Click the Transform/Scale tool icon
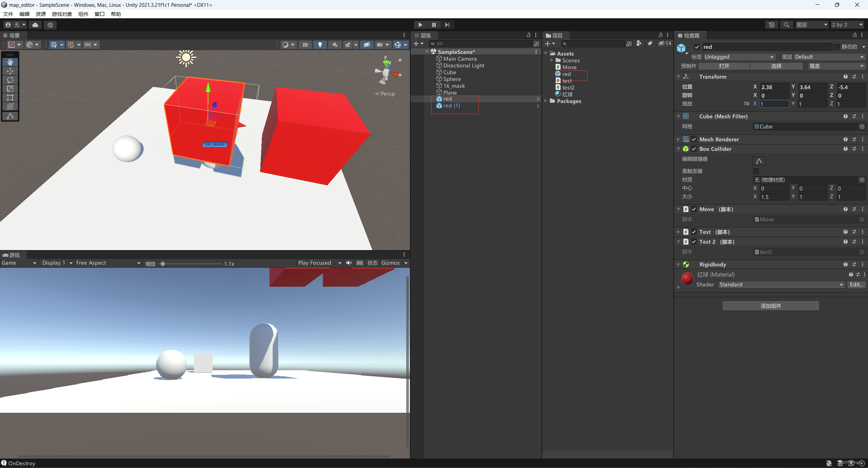 [x=10, y=89]
